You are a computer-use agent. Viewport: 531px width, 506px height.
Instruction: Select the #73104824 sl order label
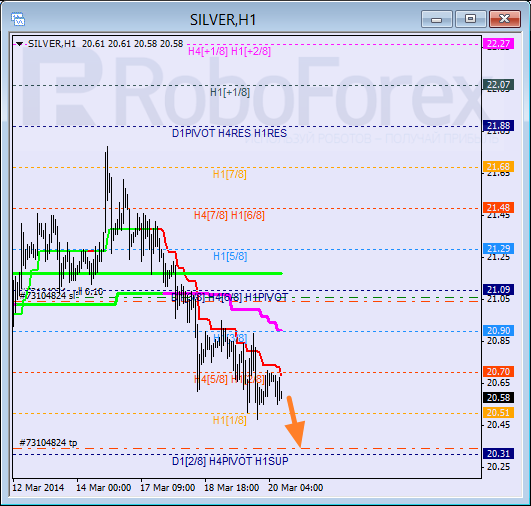click(x=47, y=295)
